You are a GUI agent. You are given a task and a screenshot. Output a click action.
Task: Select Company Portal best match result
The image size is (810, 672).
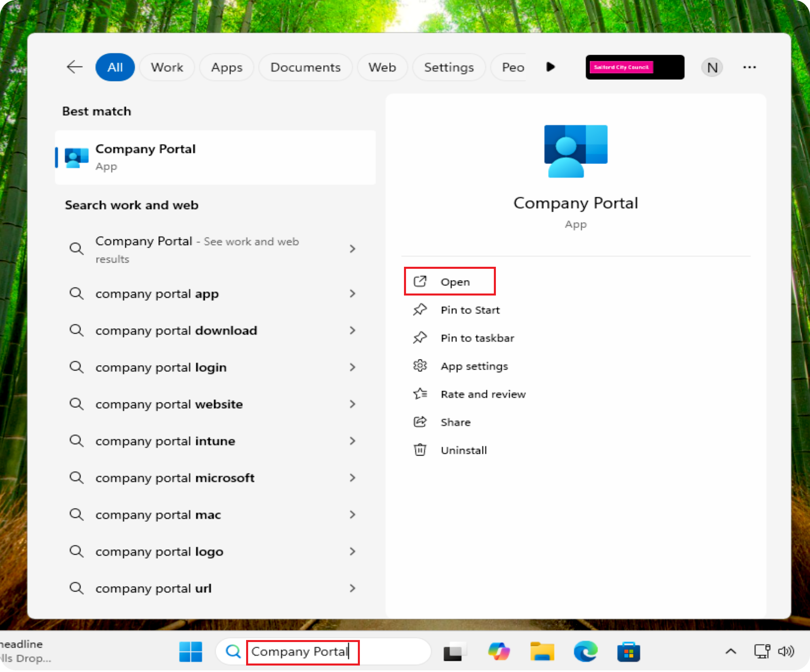tap(215, 157)
